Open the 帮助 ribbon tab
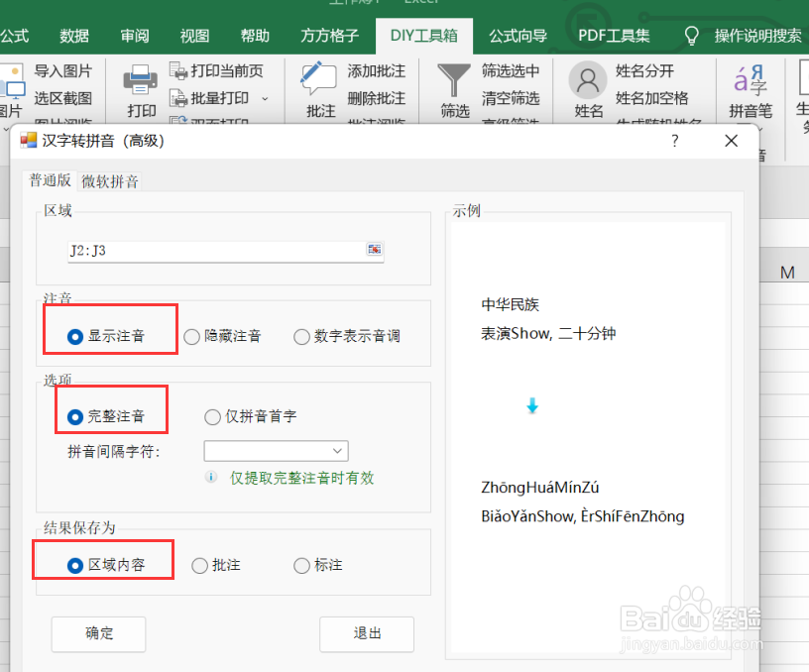This screenshot has width=809, height=672. point(255,36)
